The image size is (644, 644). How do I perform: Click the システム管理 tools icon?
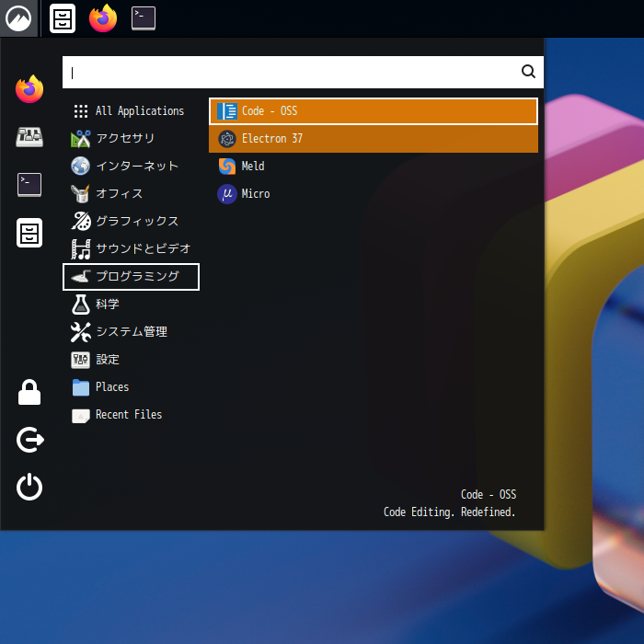click(81, 332)
